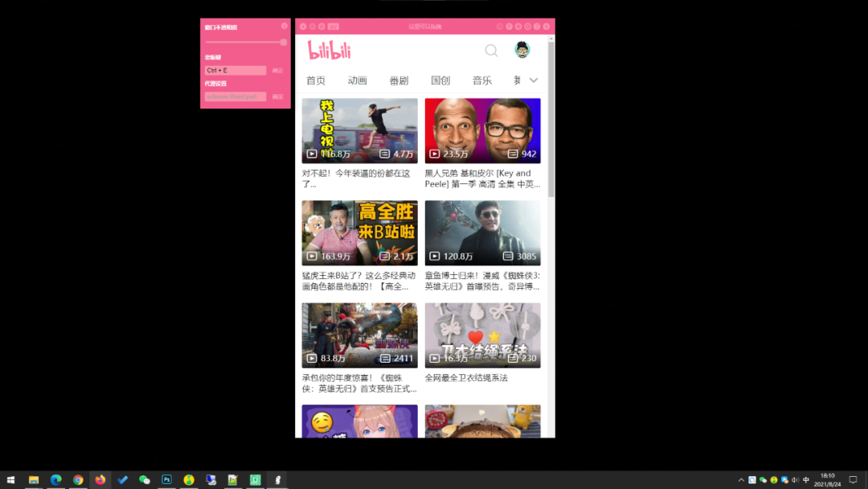Screen dimensions: 868x489
Task: Close the settings panel with its X icon
Action: (x=285, y=26)
